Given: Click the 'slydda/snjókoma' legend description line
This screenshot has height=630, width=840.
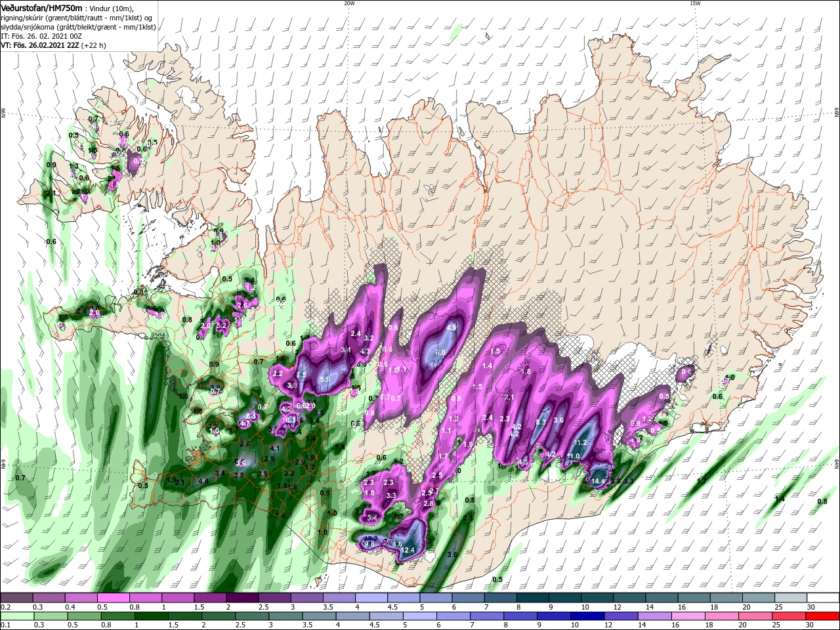Looking at the screenshot, I should pyautogui.click(x=78, y=27).
